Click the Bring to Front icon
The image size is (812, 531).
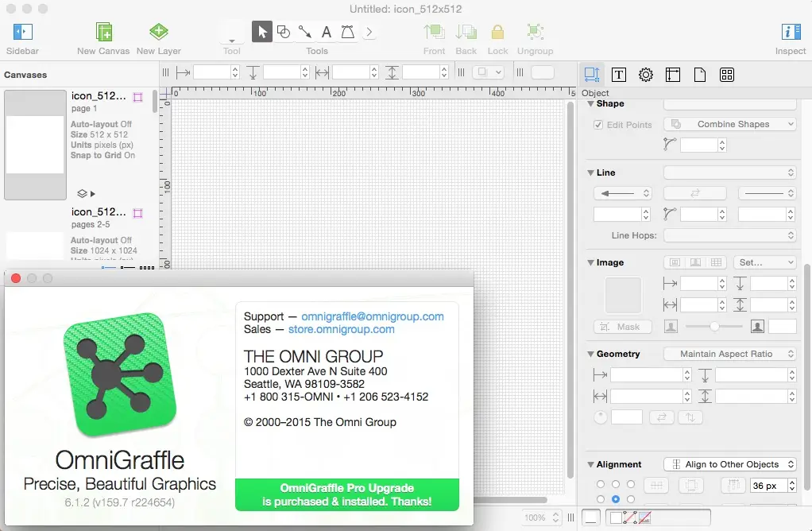tap(434, 32)
